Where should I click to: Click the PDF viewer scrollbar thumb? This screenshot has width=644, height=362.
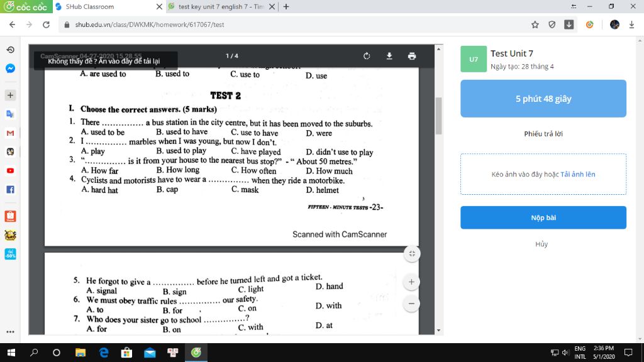(x=438, y=116)
